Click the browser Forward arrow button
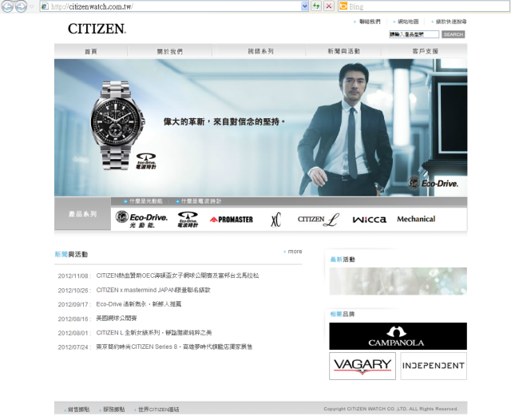The height and width of the screenshot is (420, 511). click(x=22, y=6)
